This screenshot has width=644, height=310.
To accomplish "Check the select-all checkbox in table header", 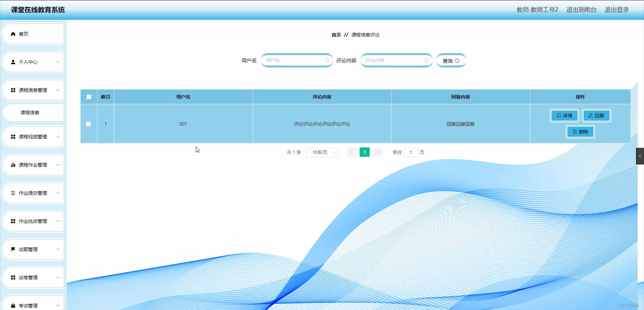I will point(89,97).
